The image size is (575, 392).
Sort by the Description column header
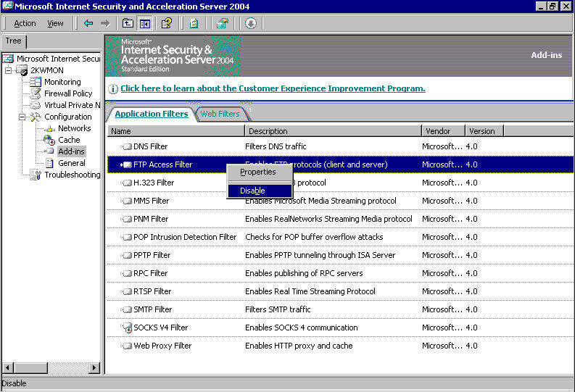[334, 131]
